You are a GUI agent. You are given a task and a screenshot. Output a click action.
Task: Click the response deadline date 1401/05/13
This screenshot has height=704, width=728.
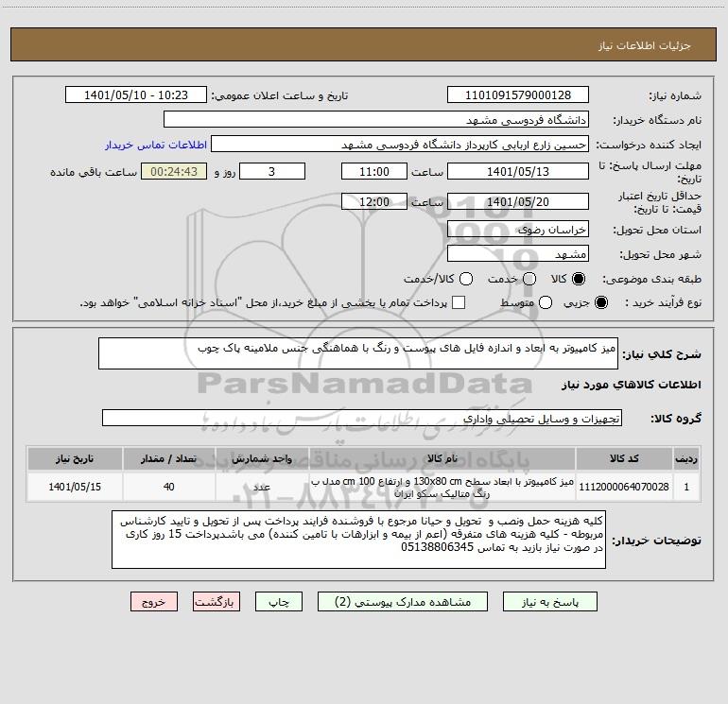pos(518,171)
